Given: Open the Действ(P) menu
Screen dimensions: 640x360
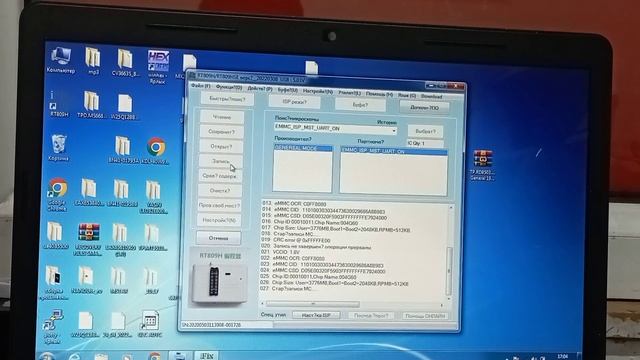Looking at the screenshot, I should [x=260, y=89].
